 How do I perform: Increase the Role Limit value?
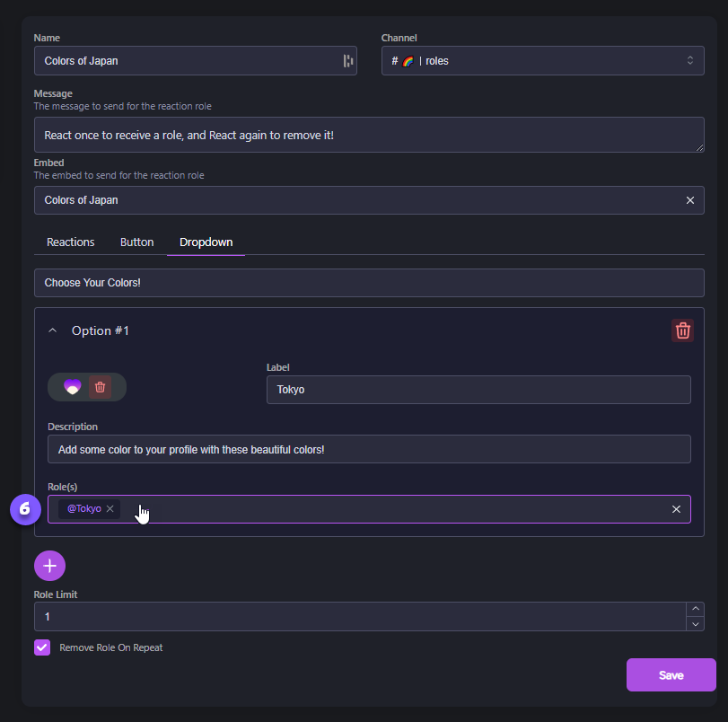coord(695,609)
